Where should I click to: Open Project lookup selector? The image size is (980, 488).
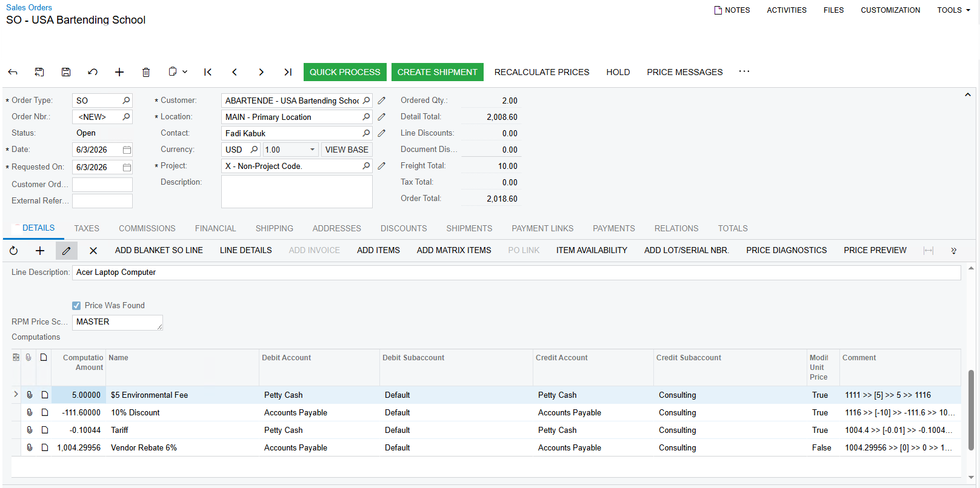pos(366,166)
